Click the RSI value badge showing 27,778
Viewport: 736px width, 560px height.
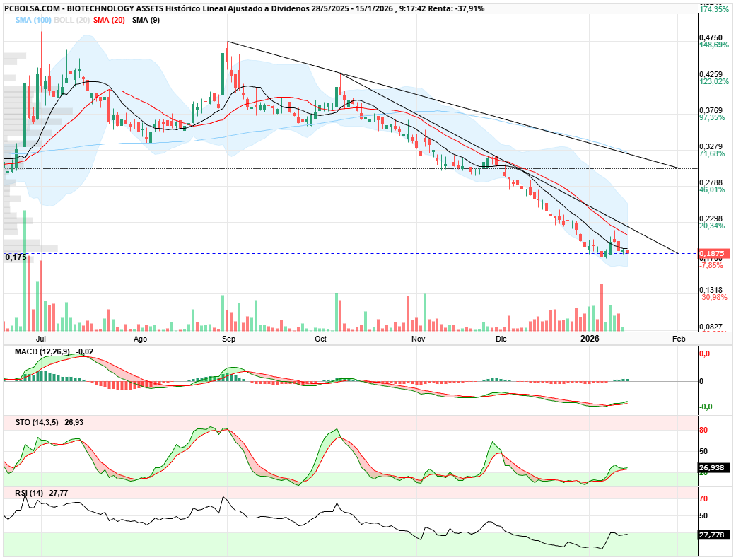(712, 535)
